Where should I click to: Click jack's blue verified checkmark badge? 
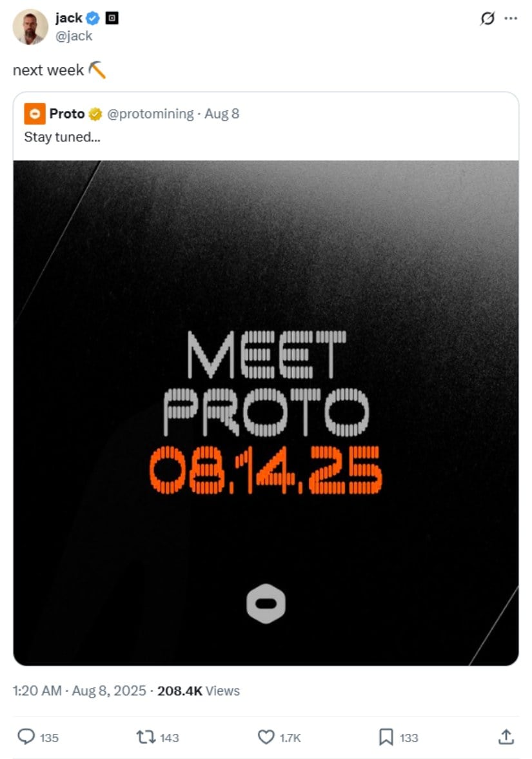(x=93, y=18)
